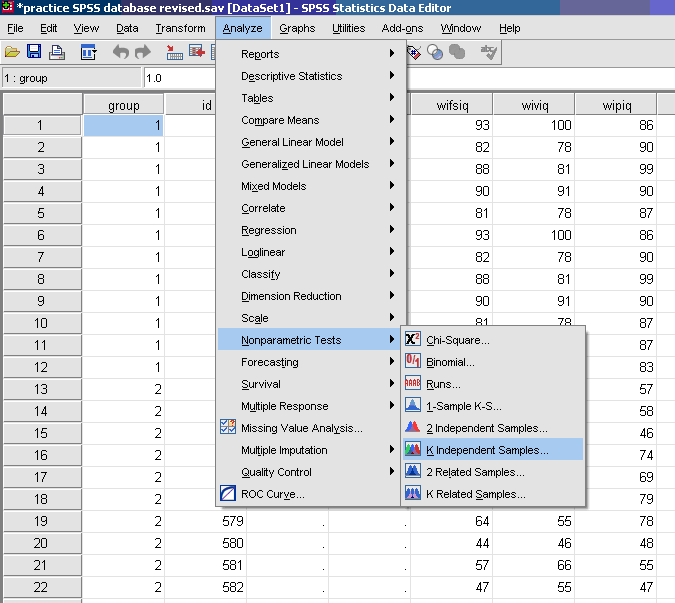675x603 pixels.
Task: Click the Go to case icon
Action: [x=174, y=52]
